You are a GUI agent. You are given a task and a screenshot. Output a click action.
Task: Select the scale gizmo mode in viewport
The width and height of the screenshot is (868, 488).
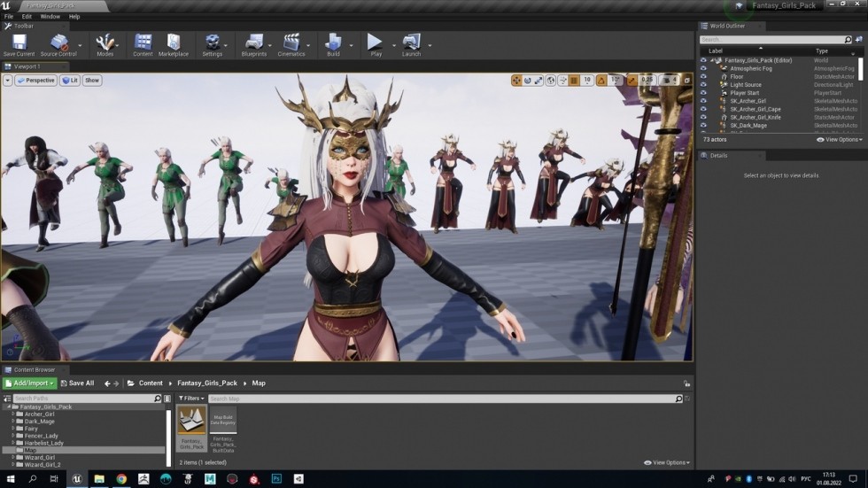tap(539, 81)
